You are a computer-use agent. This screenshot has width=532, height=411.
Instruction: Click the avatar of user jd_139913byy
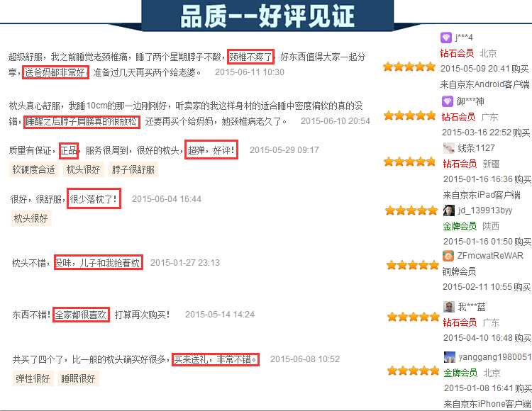448,210
